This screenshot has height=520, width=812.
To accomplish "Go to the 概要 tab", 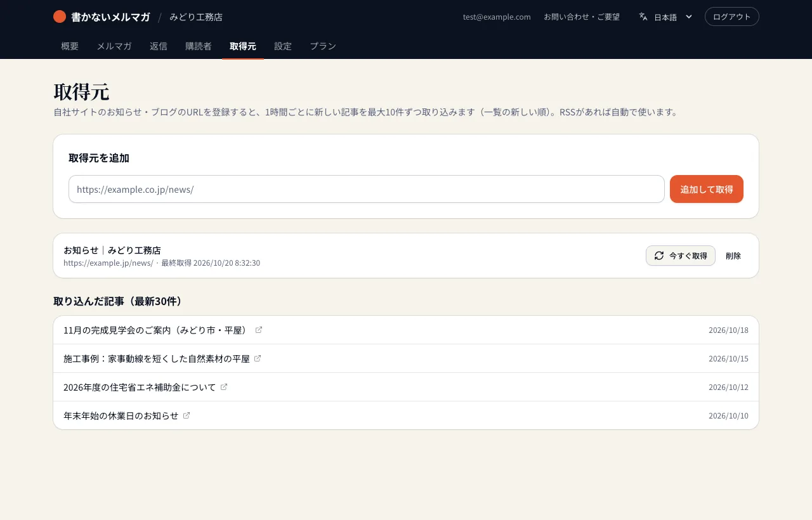I will (x=70, y=46).
